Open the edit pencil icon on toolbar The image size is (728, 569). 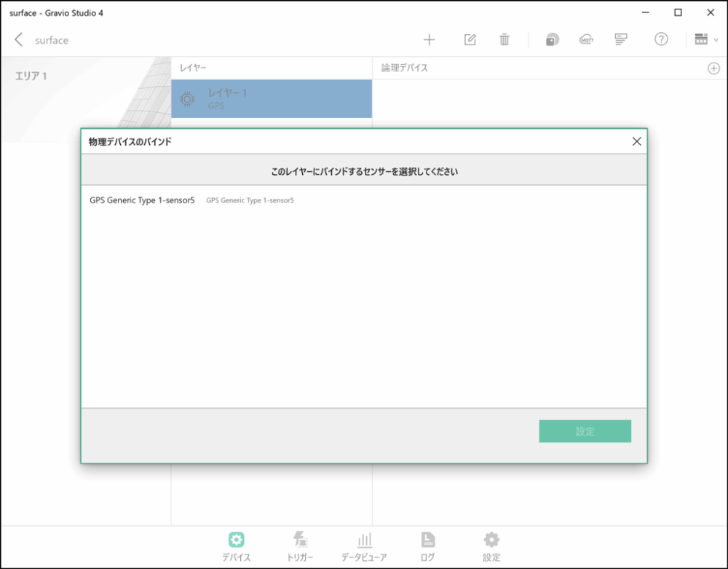tap(469, 39)
